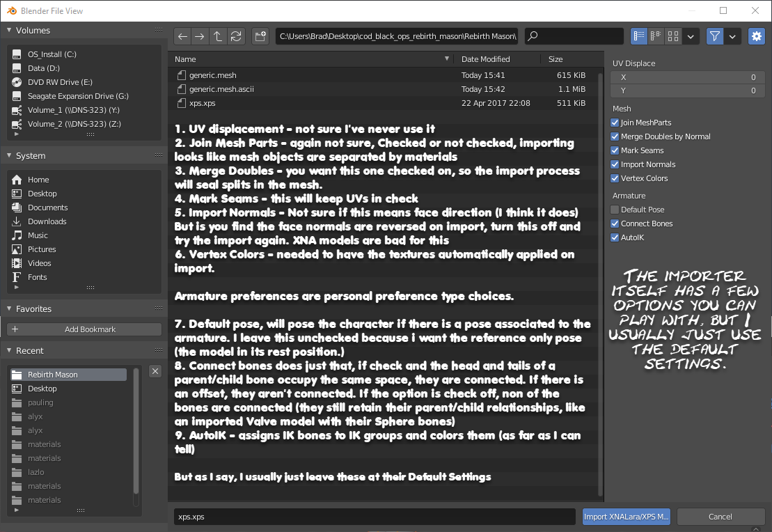This screenshot has height=532, width=772.
Task: Clear the recent list with X
Action: pyautogui.click(x=155, y=371)
